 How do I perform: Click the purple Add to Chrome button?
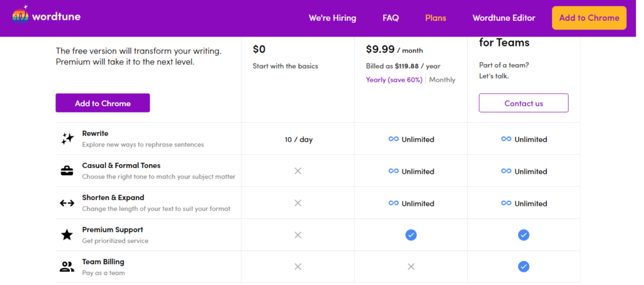pyautogui.click(x=103, y=103)
